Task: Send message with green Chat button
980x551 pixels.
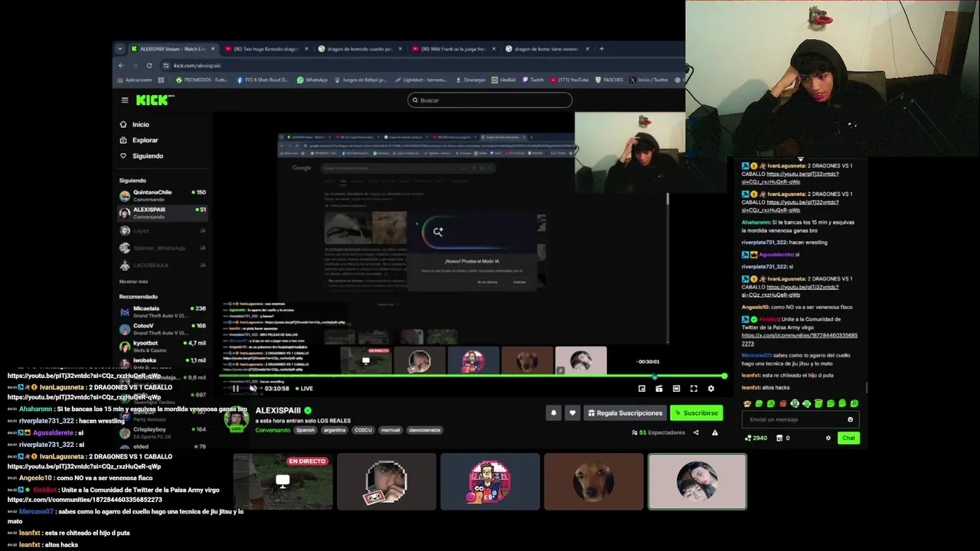Action: (x=848, y=439)
